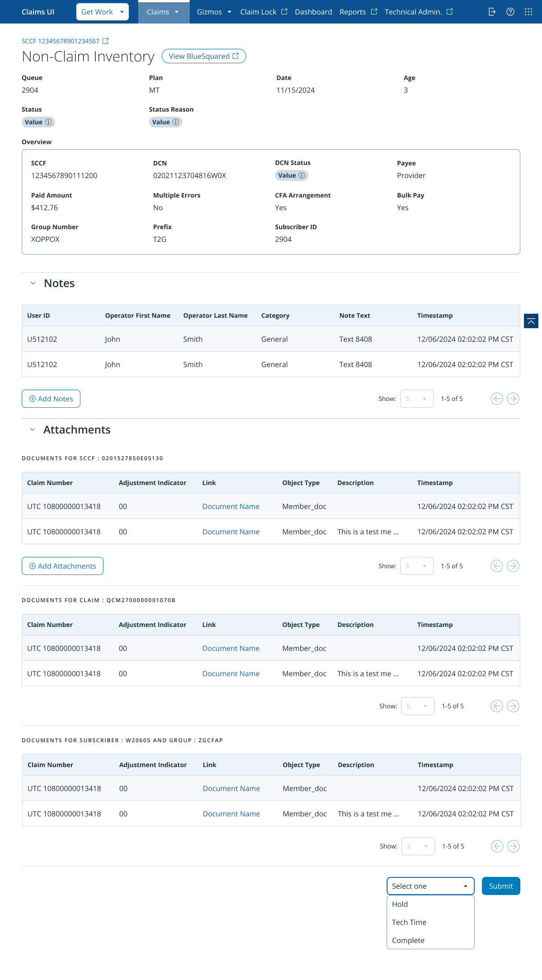Click Add Notes button

51,399
